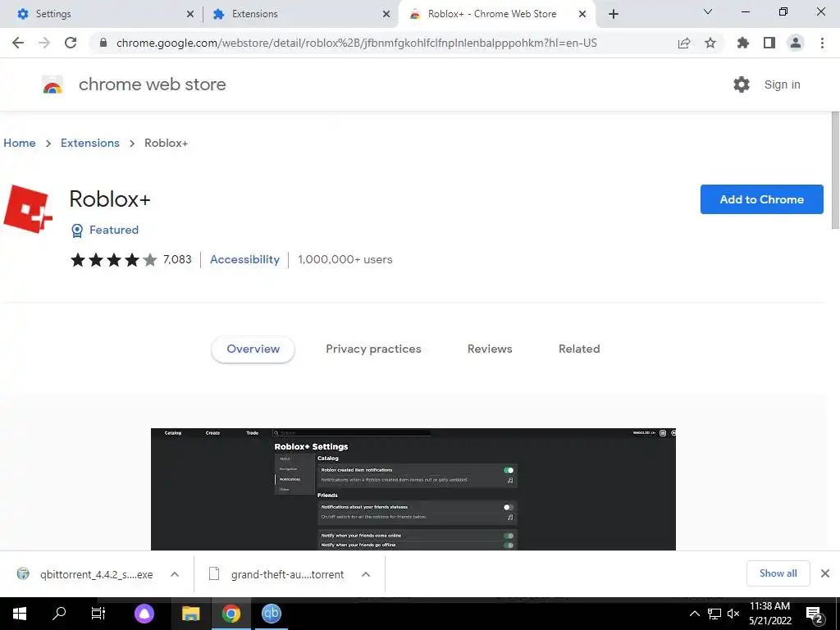Click the network icon in system tray
Image resolution: width=840 pixels, height=630 pixels.
pos(714,614)
